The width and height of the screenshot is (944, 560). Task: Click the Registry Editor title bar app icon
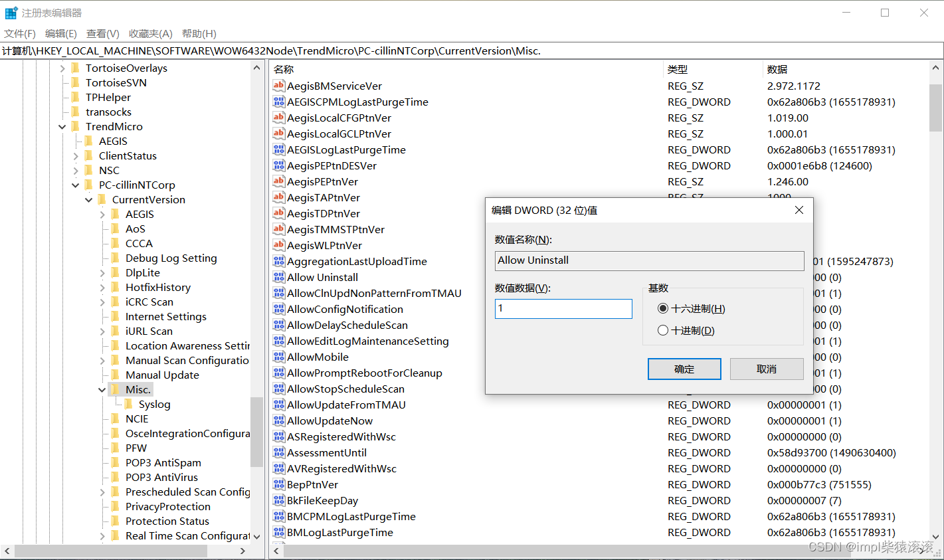pyautogui.click(x=11, y=13)
